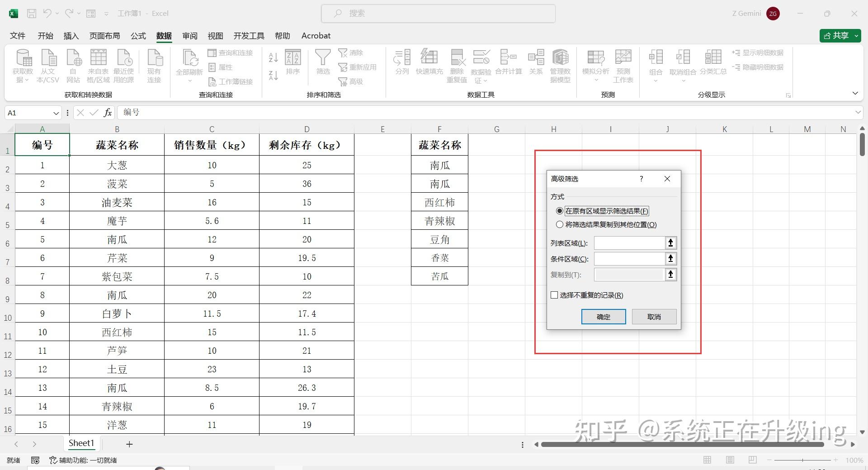868x470 pixels.
Task: Add a new sheet with plus button
Action: [x=129, y=444]
